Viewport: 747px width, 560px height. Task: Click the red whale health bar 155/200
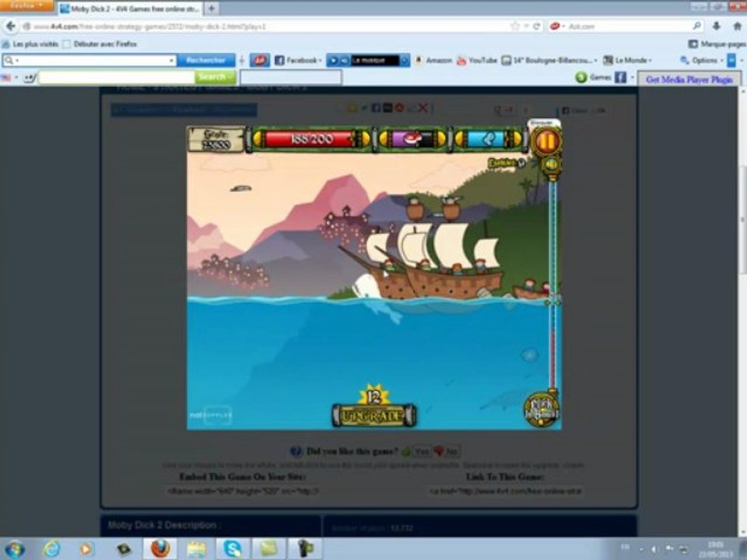[310, 139]
